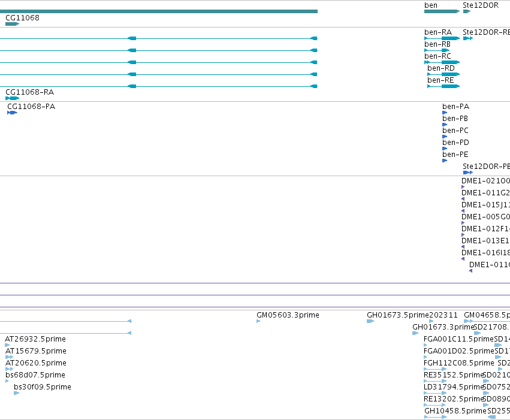The width and height of the screenshot is (510, 420).
Task: Select the DME1-015J1 feature label
Action: tap(485, 206)
